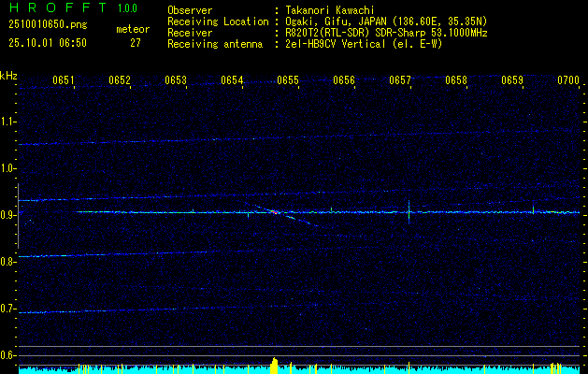
Task: Click the 0.9 kHz axis label
Action: point(7,215)
